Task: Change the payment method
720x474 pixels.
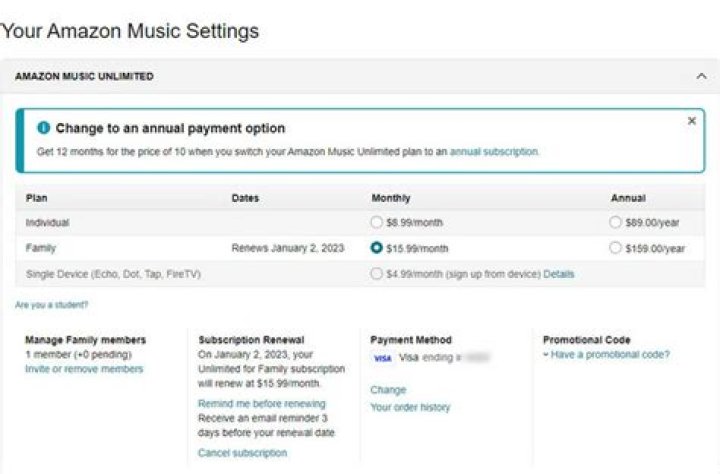Action: click(388, 390)
